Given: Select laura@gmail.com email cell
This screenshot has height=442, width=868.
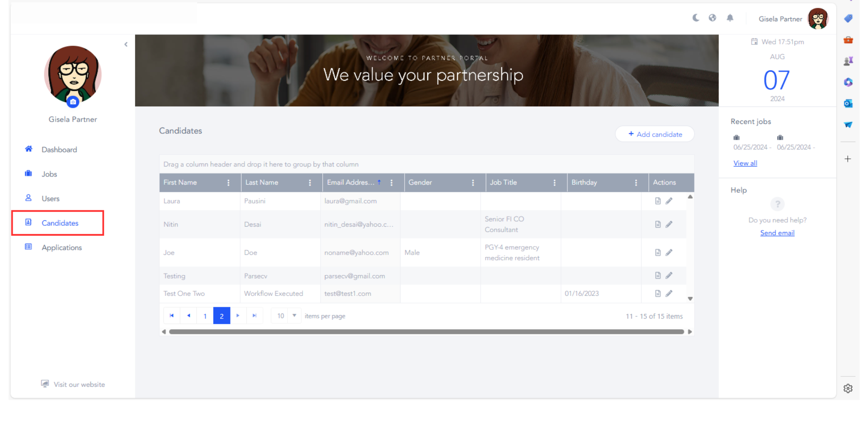Looking at the screenshot, I should [360, 201].
